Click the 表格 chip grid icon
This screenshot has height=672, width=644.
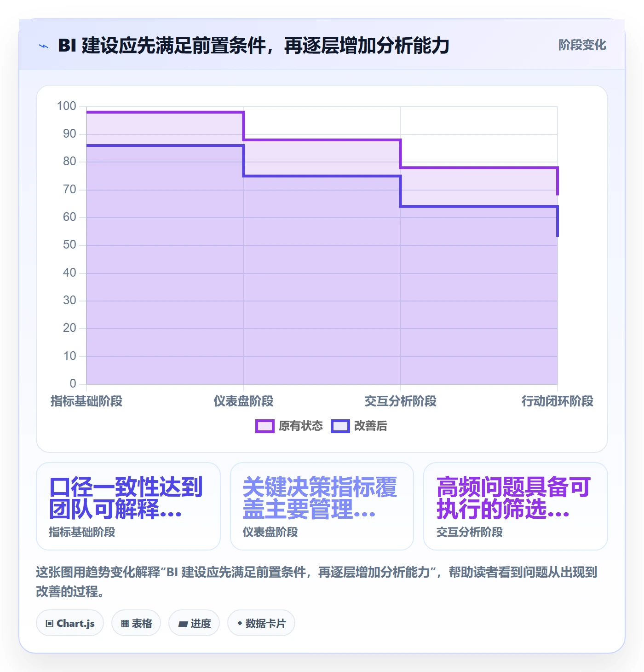(125, 624)
